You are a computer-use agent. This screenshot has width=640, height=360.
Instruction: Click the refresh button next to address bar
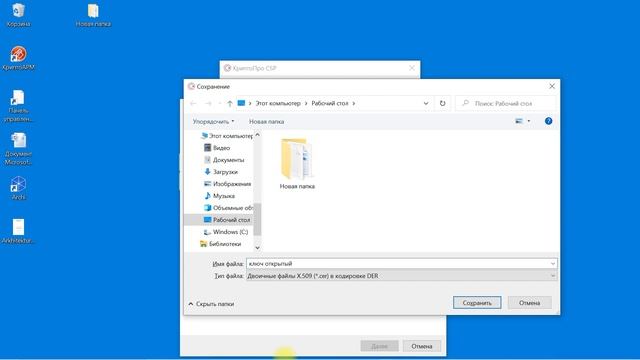(x=442, y=103)
